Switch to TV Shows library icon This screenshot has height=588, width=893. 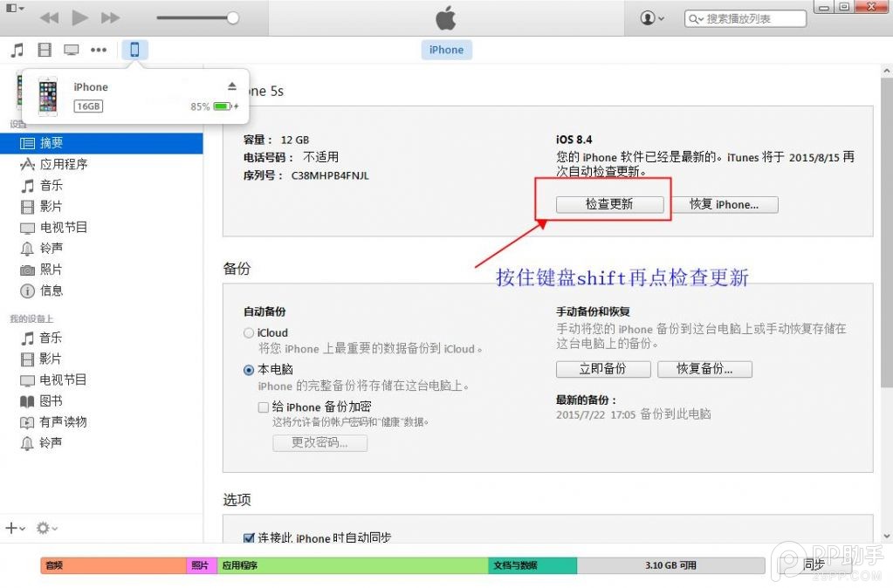tap(72, 50)
